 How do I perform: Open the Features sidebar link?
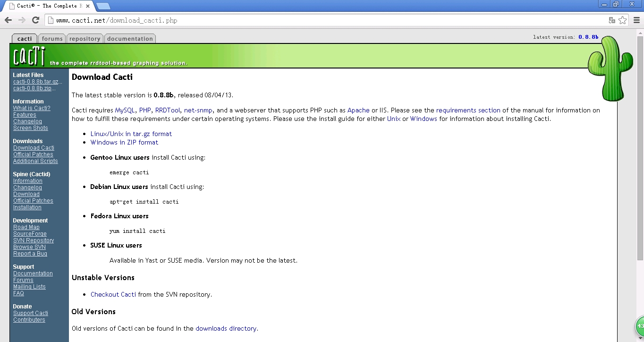(25, 115)
